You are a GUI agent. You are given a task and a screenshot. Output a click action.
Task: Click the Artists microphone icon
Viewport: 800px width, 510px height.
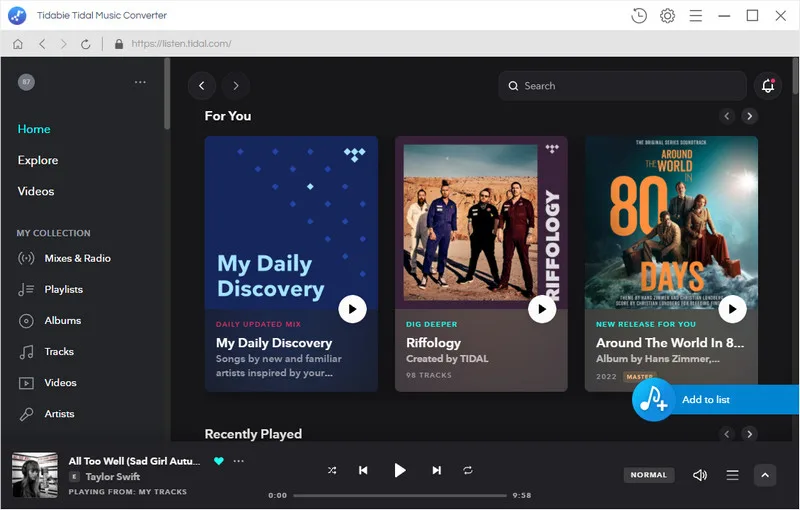click(x=26, y=414)
